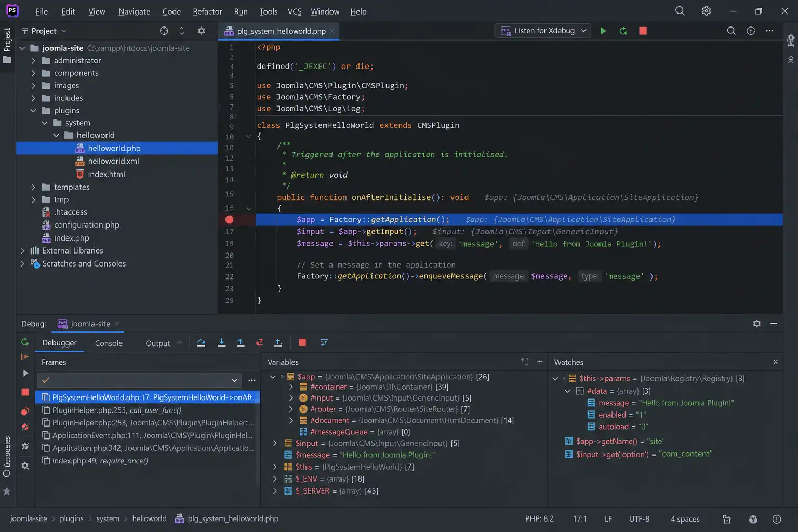This screenshot has height=532, width=798.
Task: Hide the Debug panel with minus icon
Action: 774,323
